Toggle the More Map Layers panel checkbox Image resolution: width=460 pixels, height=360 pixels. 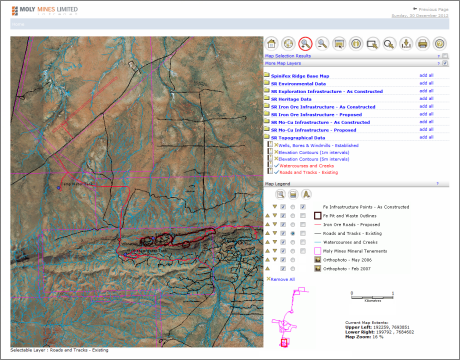pos(445,63)
